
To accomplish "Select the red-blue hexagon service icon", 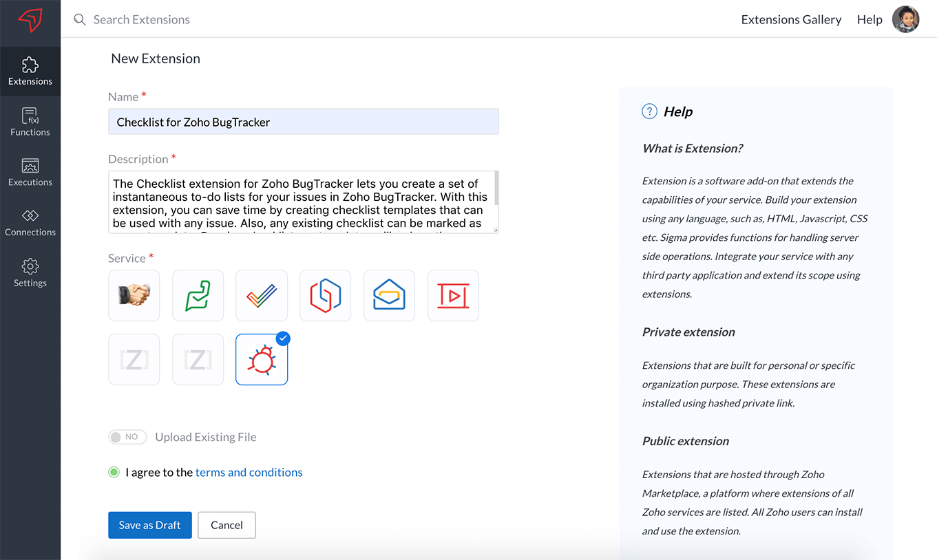I will [325, 295].
